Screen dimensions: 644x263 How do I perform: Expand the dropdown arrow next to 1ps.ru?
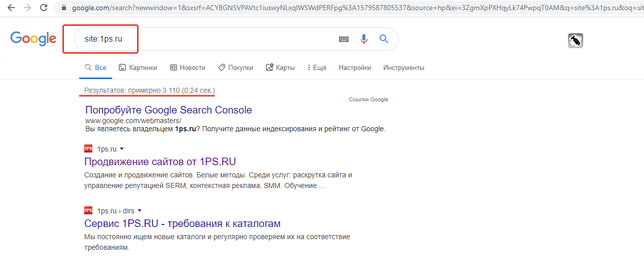(122, 149)
